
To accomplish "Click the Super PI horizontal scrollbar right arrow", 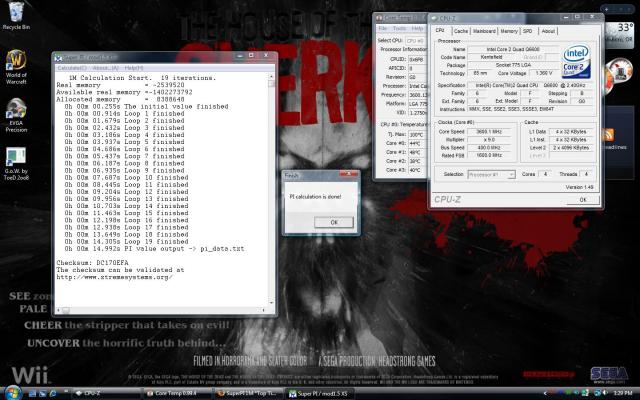I will [264, 310].
